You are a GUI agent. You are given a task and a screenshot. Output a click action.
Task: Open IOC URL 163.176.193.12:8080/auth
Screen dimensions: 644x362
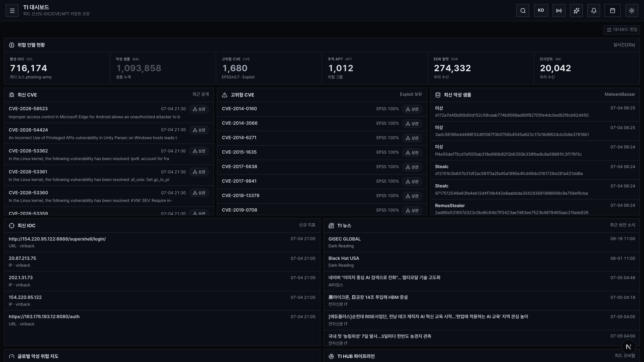(162, 320)
